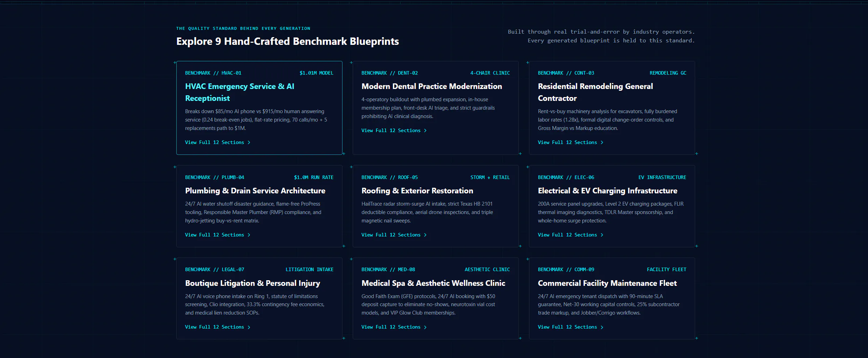Viewport: 868px width, 358px height.
Task: Open View Full 12 Sections for Roofing & Exterior
Action: (394, 235)
